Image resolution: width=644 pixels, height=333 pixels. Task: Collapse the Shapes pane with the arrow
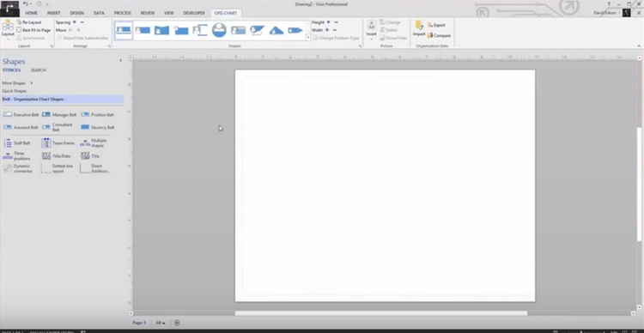click(120, 61)
